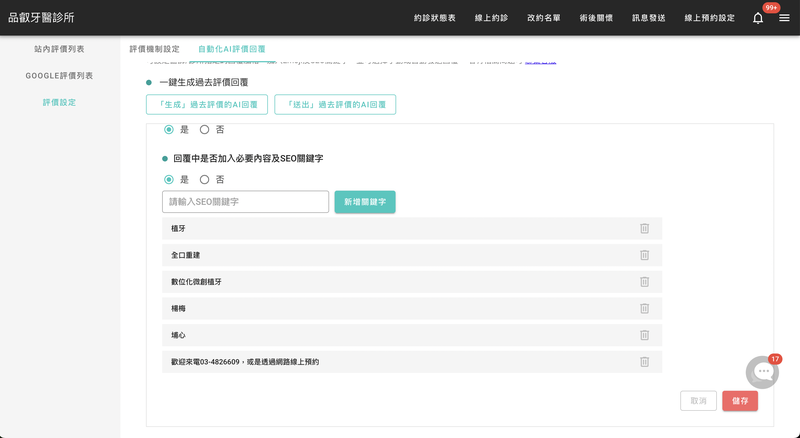Select 否 for adding SEO keywords
The height and width of the screenshot is (438, 800).
[x=205, y=180]
